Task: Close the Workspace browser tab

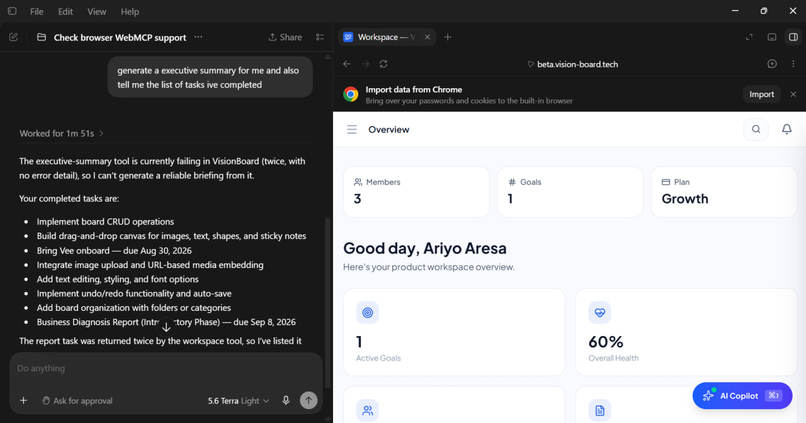Action: (427, 37)
